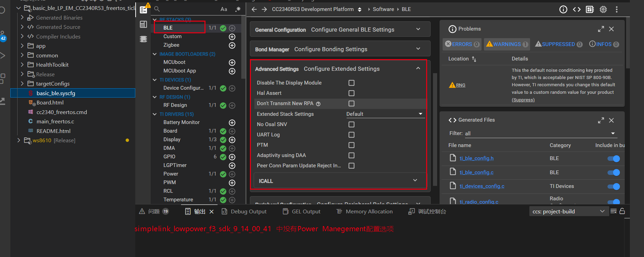Screen dimensions: 644x257
Task: Open the ti_ble_config.c generated file link
Action: click(x=476, y=172)
